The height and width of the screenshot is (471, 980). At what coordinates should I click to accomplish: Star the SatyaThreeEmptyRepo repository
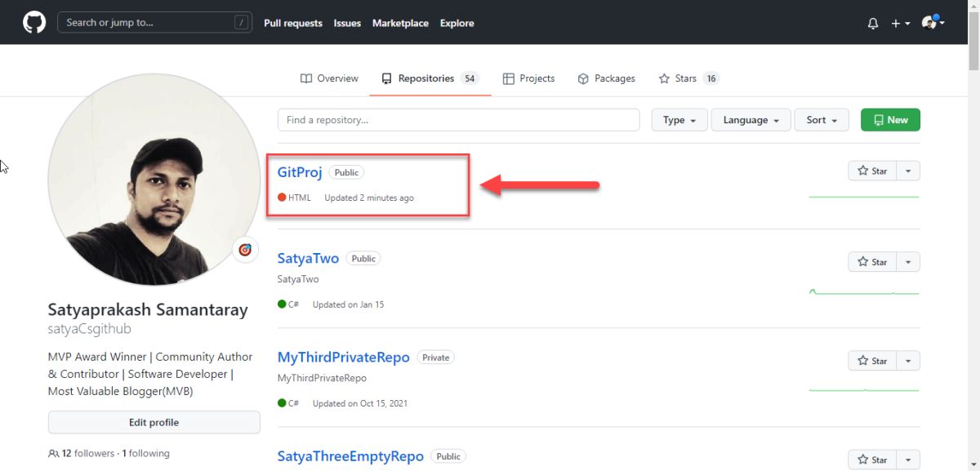coord(872,460)
